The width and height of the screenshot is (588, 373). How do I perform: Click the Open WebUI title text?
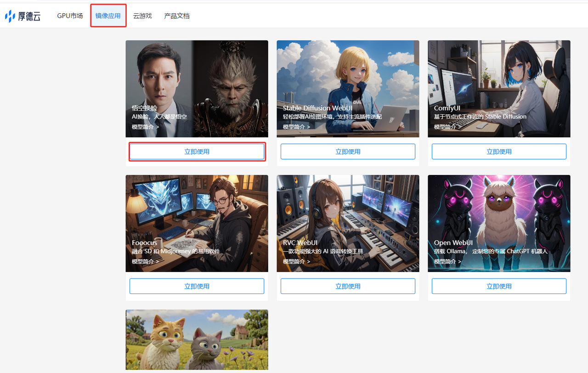453,243
